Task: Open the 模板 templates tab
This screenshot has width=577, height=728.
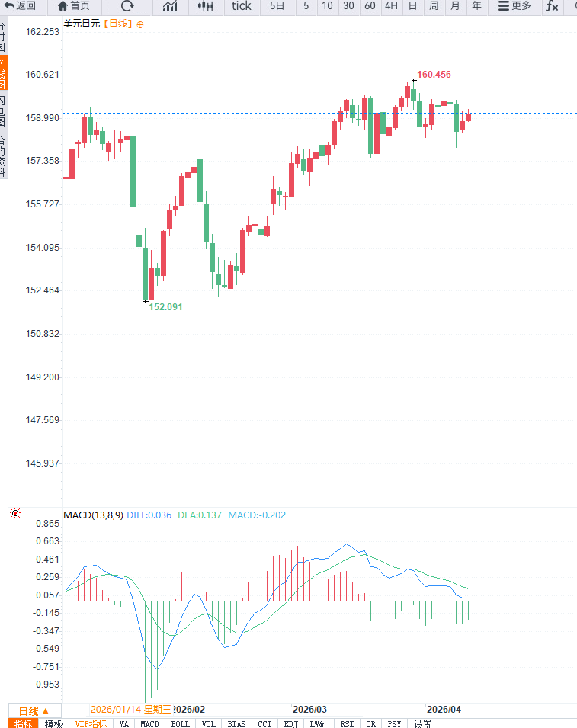Action: (54, 723)
